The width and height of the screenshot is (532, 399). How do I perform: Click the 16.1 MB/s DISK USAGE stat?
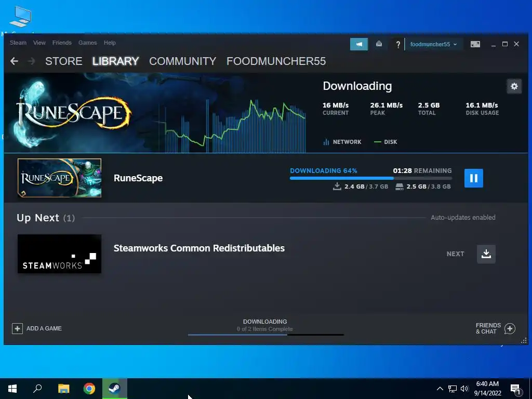(482, 109)
